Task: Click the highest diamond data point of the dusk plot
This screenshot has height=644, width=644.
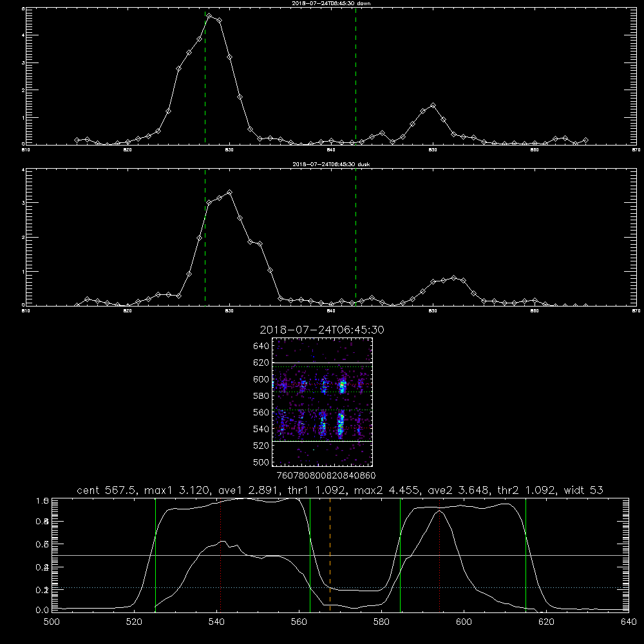Action: (230, 192)
